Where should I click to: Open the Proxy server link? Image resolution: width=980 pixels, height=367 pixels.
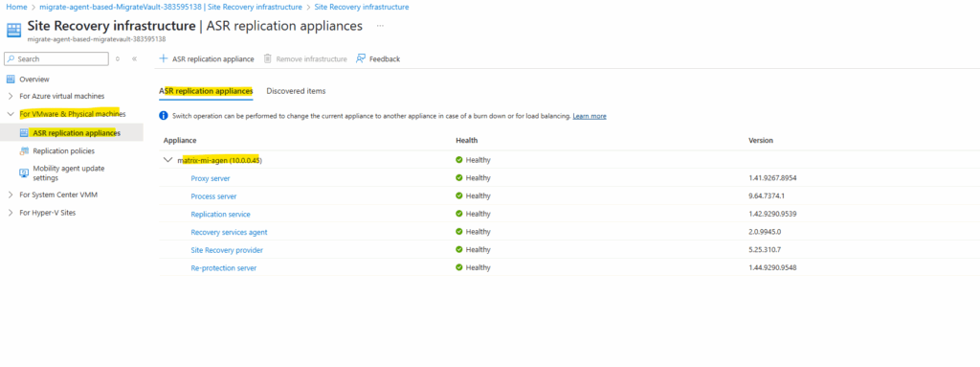[x=210, y=178]
